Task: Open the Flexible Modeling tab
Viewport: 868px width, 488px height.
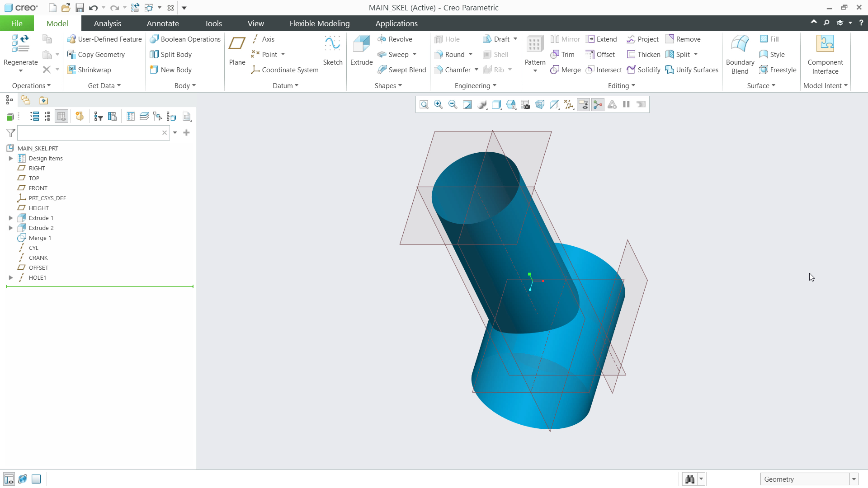Action: point(320,23)
